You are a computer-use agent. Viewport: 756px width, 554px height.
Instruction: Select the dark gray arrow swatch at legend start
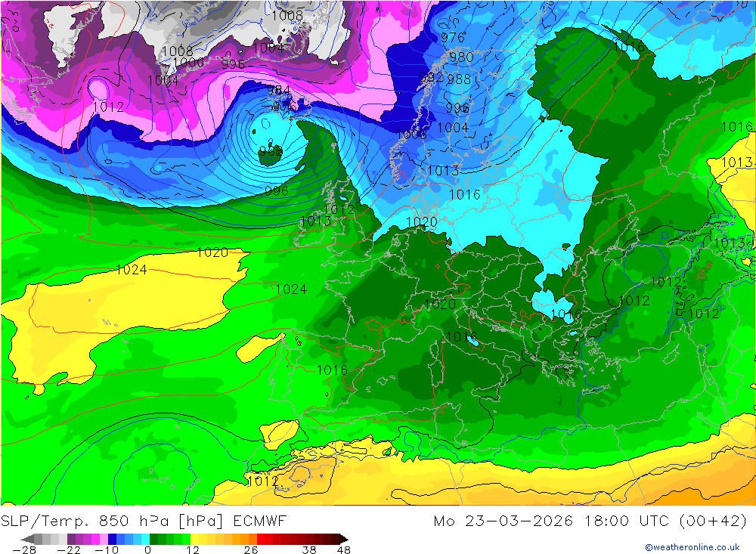coord(27,539)
